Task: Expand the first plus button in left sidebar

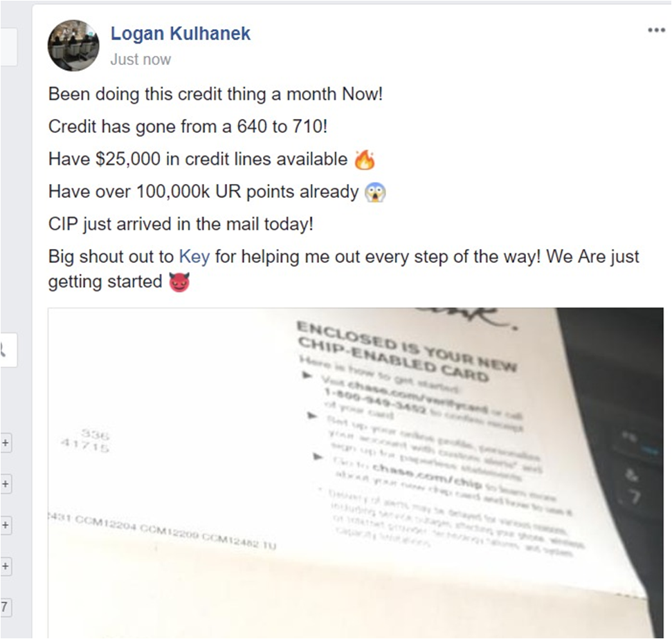Action: point(5,443)
